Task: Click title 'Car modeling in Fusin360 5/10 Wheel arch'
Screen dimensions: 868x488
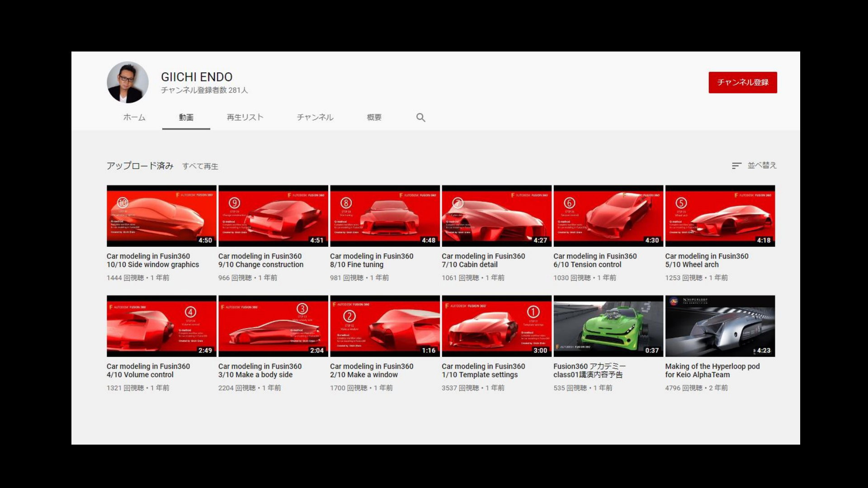Action: coord(707,260)
